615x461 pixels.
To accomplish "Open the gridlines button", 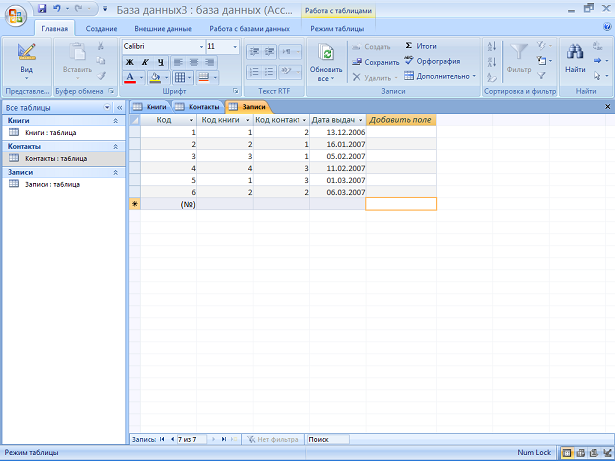I will (x=180, y=78).
